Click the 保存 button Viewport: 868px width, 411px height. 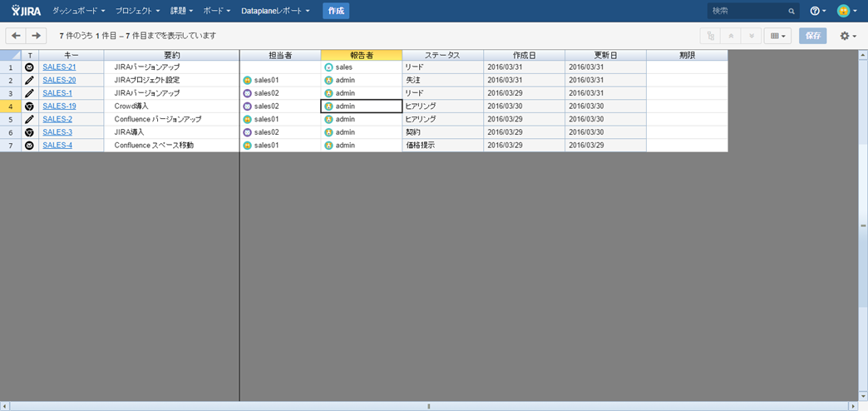tap(812, 36)
